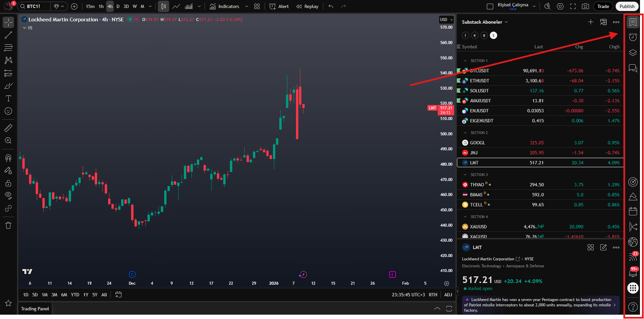The height and width of the screenshot is (319, 644).
Task: Add symbol to watchlist with plus
Action: tap(591, 22)
